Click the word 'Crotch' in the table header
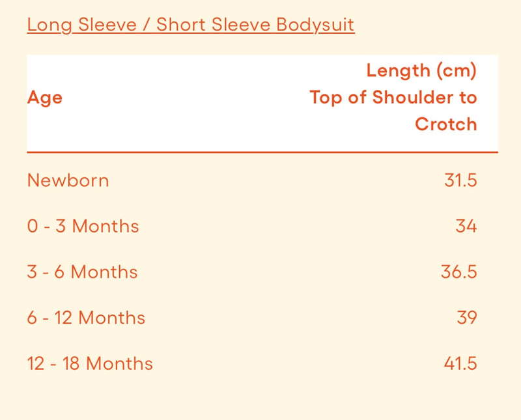Screen dimensions: 521x420 click(445, 124)
